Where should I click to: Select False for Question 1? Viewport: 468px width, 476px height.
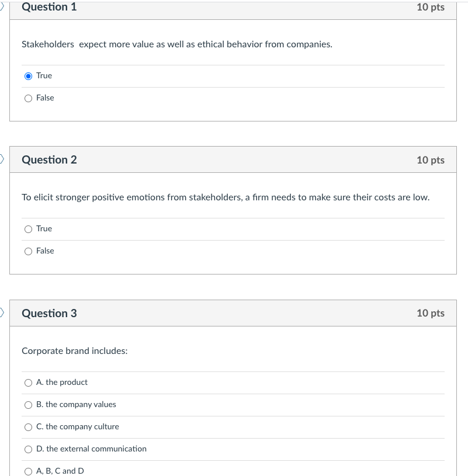[28, 98]
